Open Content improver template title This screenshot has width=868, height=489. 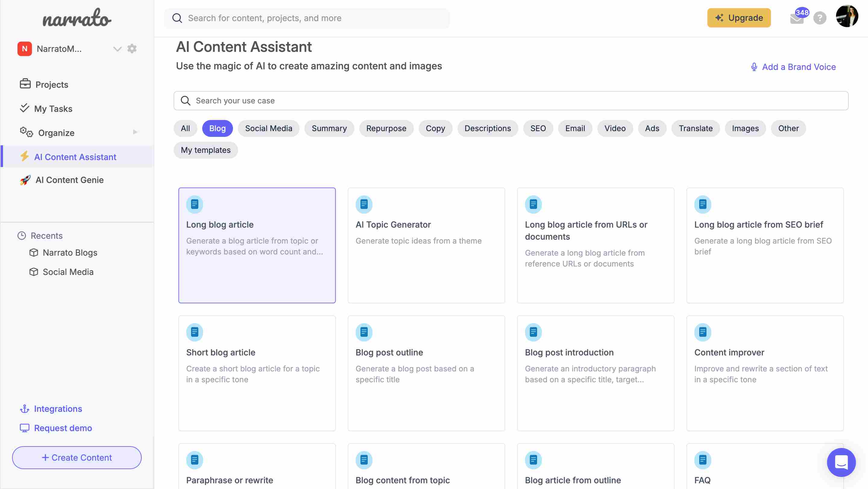tap(729, 352)
